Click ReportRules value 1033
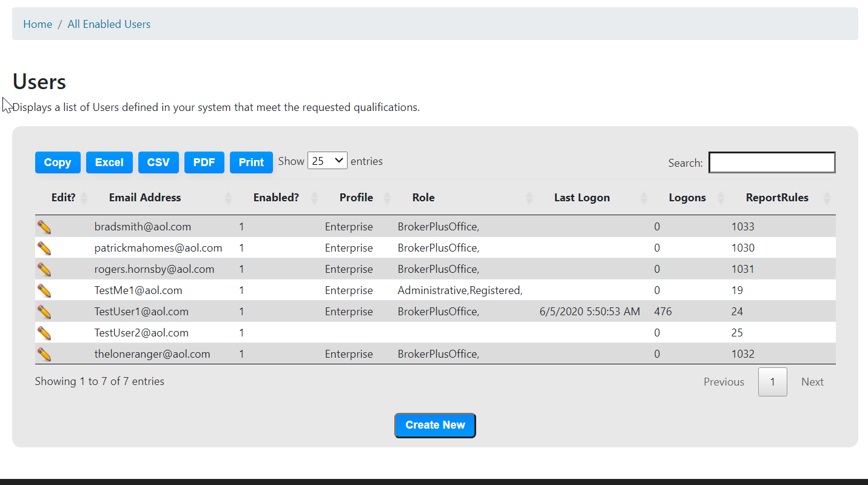 point(743,227)
